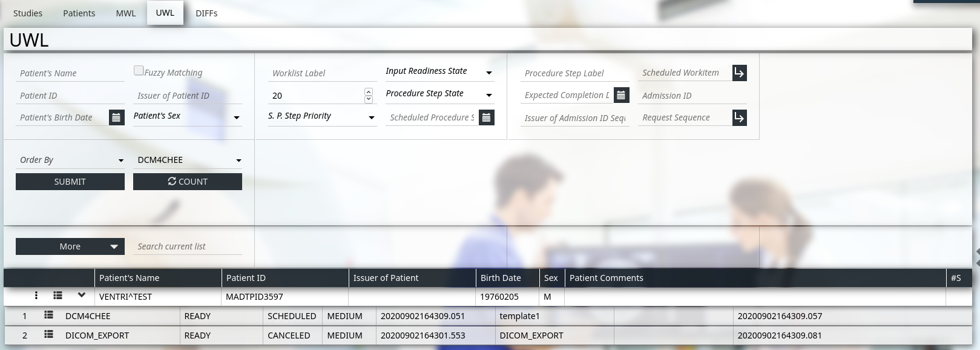Expand the More actions dropdown
The image size is (980, 350).
tap(70, 246)
